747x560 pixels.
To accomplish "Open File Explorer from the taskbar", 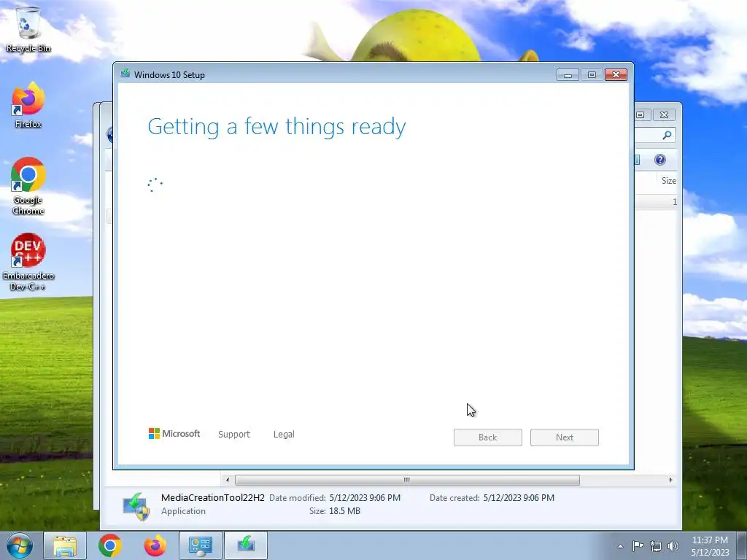I will click(x=65, y=545).
